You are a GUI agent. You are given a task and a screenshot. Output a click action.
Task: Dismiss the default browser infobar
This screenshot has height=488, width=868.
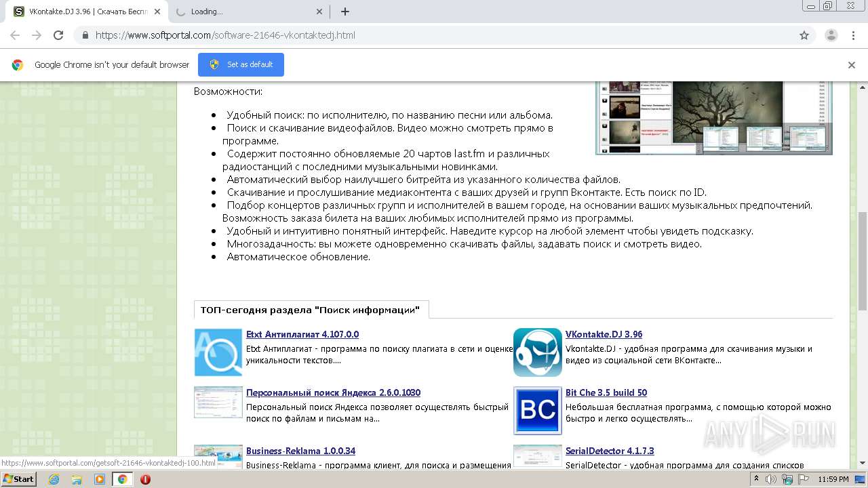pos(852,65)
